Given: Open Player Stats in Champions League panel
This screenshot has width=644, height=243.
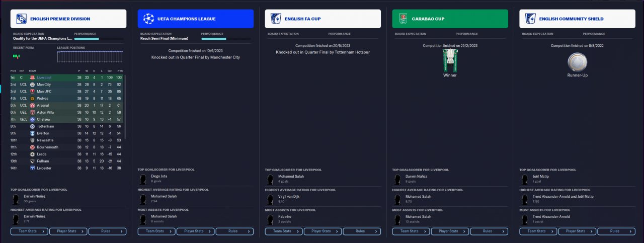Looking at the screenshot, I should (x=196, y=231).
